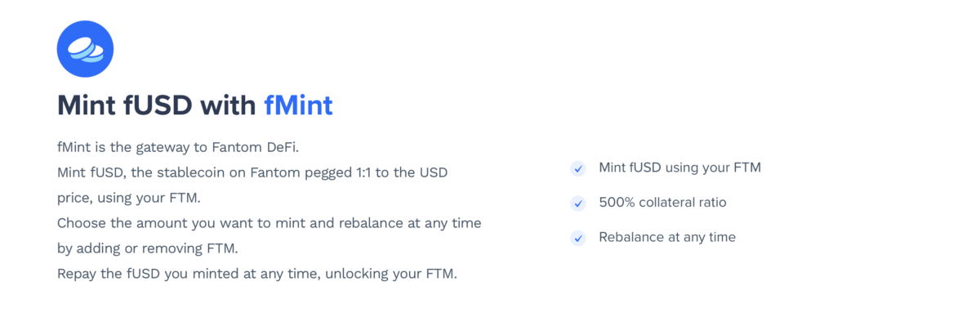Click the blue fMint coins logo icon
This screenshot has height=313, width=980.
point(85,49)
